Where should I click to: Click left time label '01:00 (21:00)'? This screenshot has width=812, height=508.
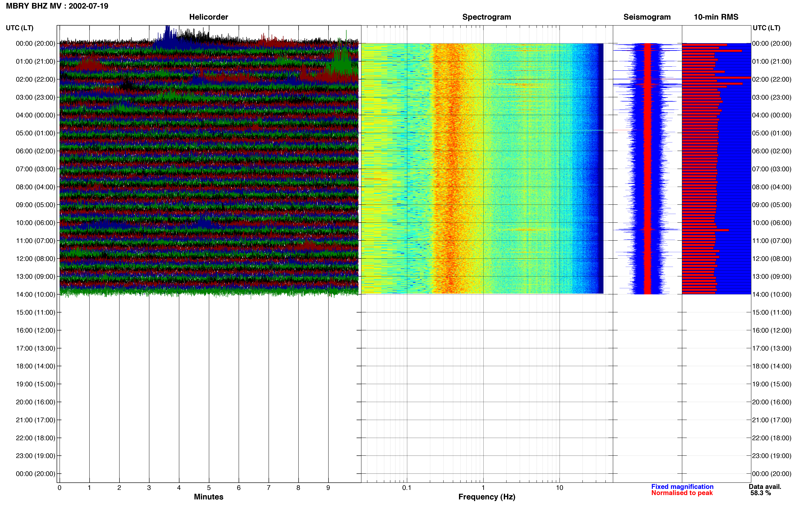coord(36,61)
